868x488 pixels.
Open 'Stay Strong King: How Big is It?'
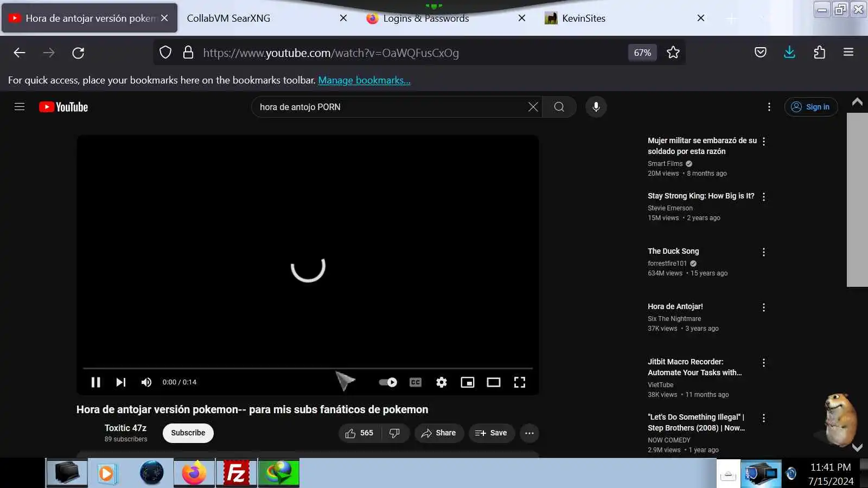(x=701, y=196)
